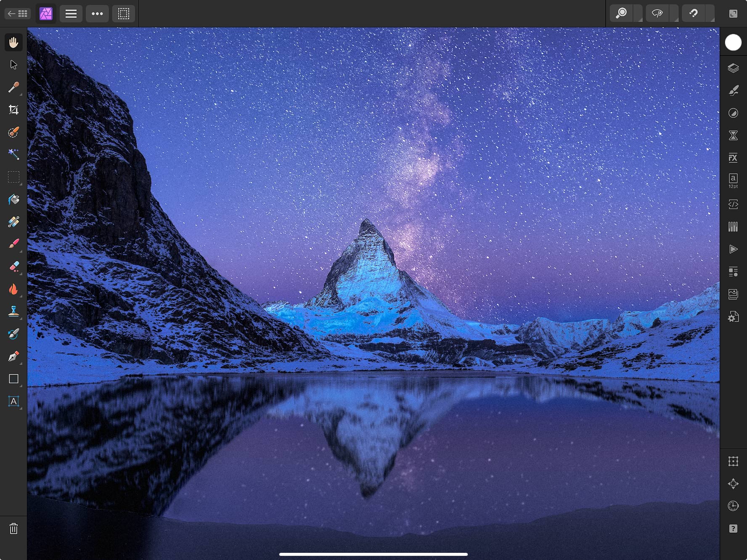Open the Layer Effects (FX) panel
The width and height of the screenshot is (747, 560).
733,158
